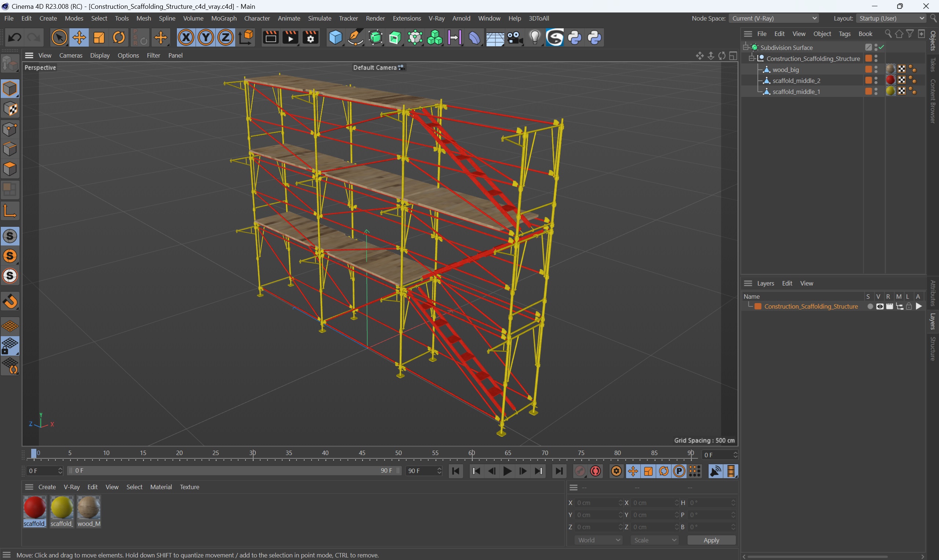Switch to Edges mode
This screenshot has height=560, width=939.
(x=10, y=149)
